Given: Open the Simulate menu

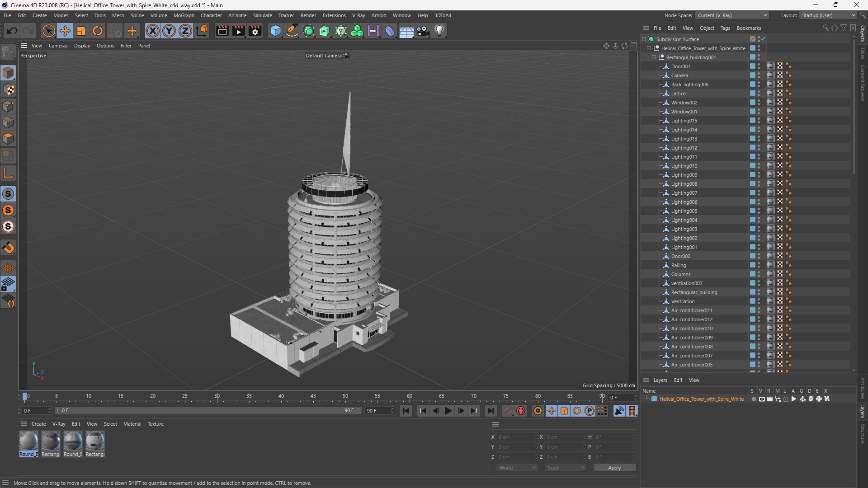Looking at the screenshot, I should tap(262, 15).
